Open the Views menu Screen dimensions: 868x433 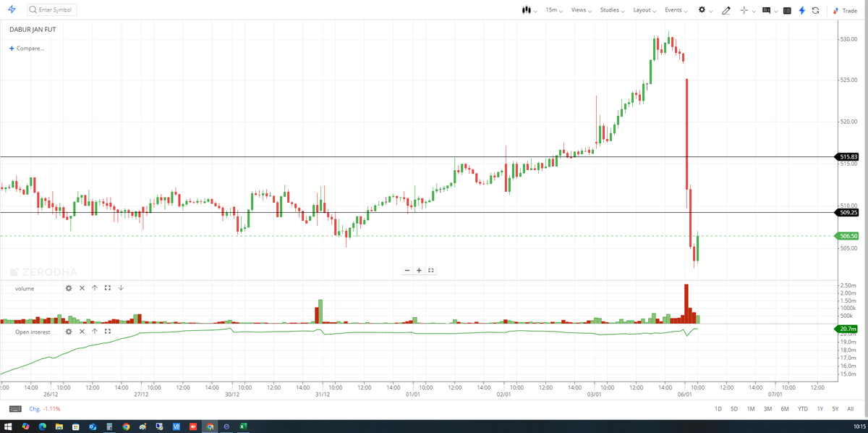(582, 10)
